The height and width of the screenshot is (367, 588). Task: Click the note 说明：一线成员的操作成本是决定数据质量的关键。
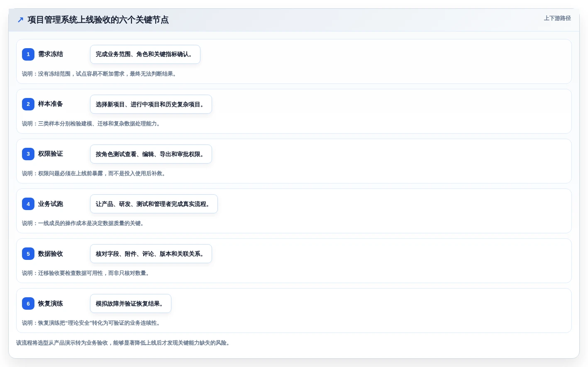click(x=84, y=223)
